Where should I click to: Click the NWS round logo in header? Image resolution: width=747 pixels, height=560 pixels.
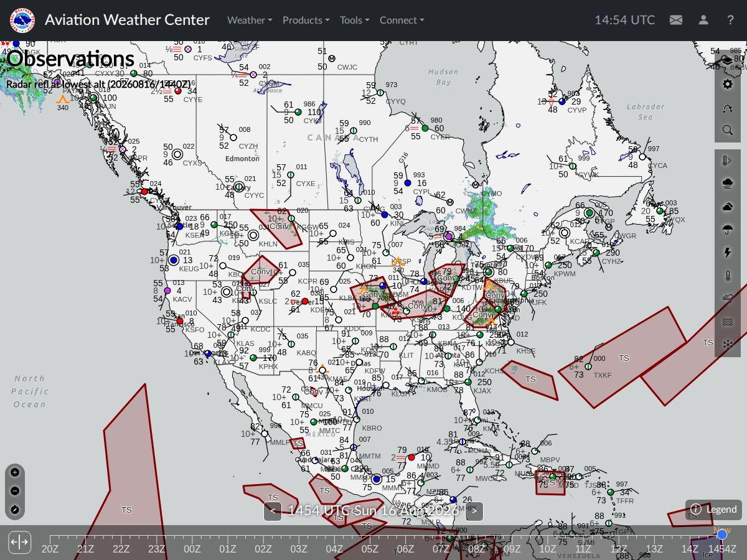[22, 21]
